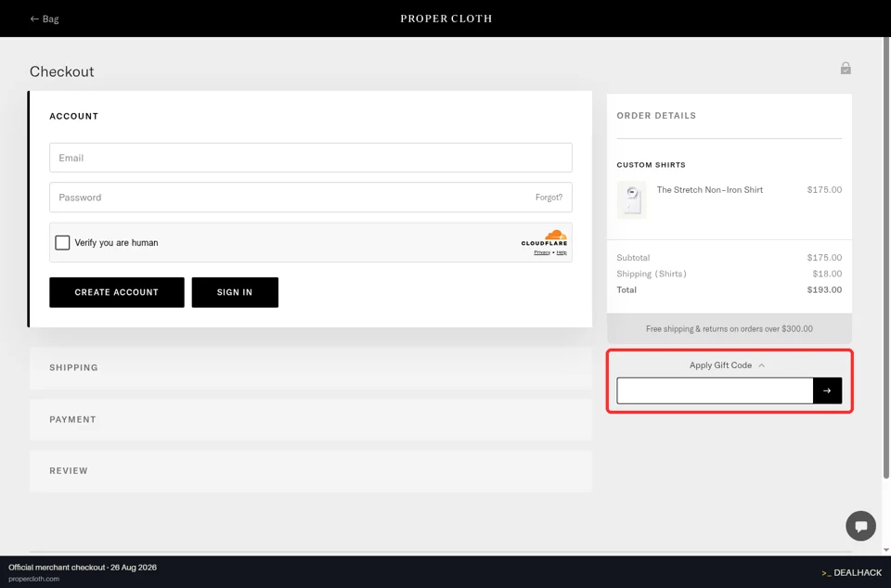Collapse the Apply Gift Code section

pyautogui.click(x=728, y=365)
